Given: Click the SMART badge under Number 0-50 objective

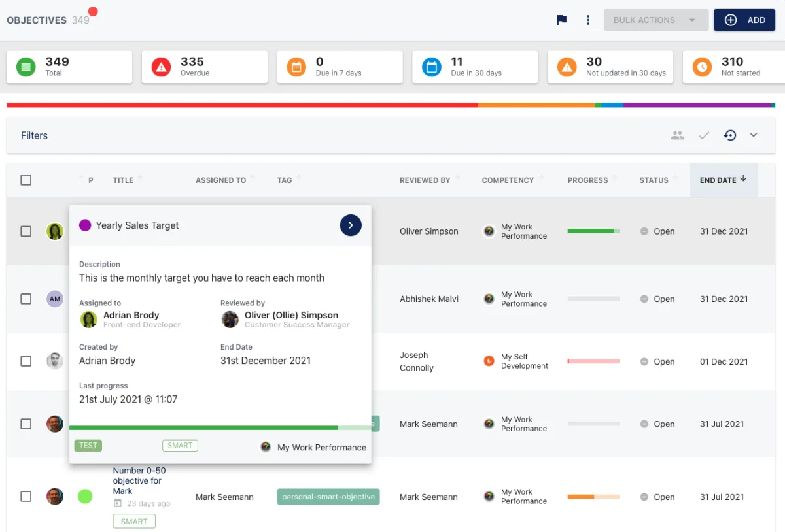Looking at the screenshot, I should [134, 522].
